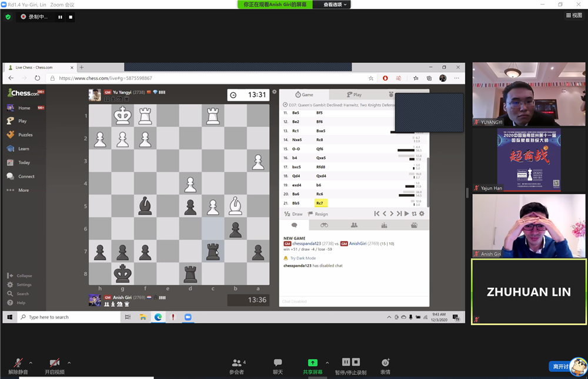Select archive box tab
Screen dimensions: 588x379
[414, 225]
